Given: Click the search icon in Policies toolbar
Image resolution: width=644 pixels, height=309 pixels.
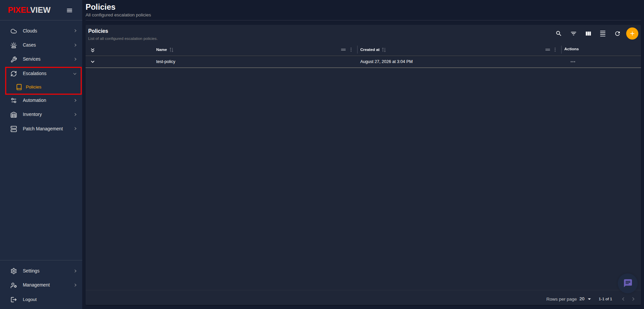Looking at the screenshot, I should click(x=558, y=34).
